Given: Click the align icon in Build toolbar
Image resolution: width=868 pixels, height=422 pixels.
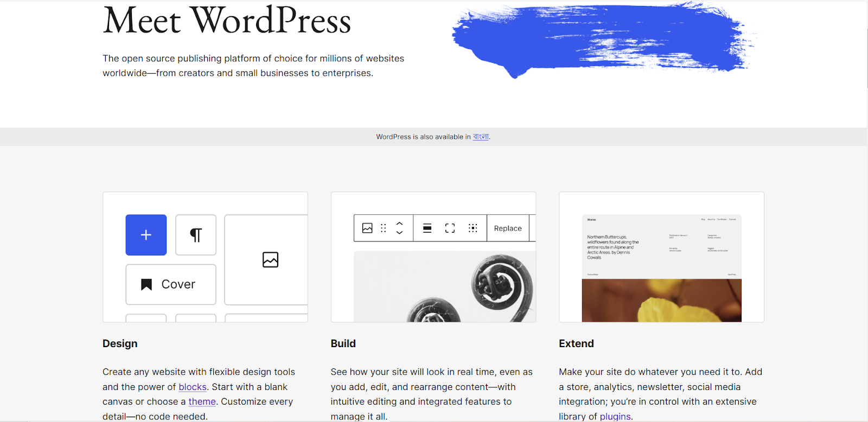Looking at the screenshot, I should [427, 228].
